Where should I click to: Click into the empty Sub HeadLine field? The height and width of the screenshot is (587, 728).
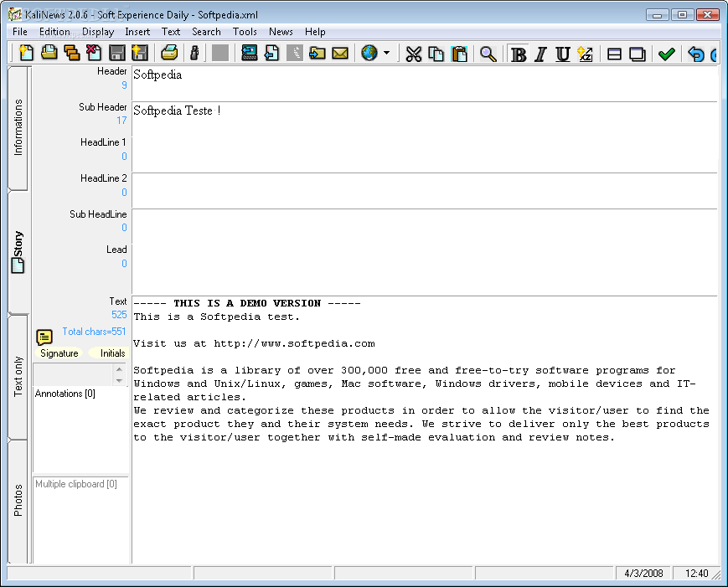coord(425,227)
